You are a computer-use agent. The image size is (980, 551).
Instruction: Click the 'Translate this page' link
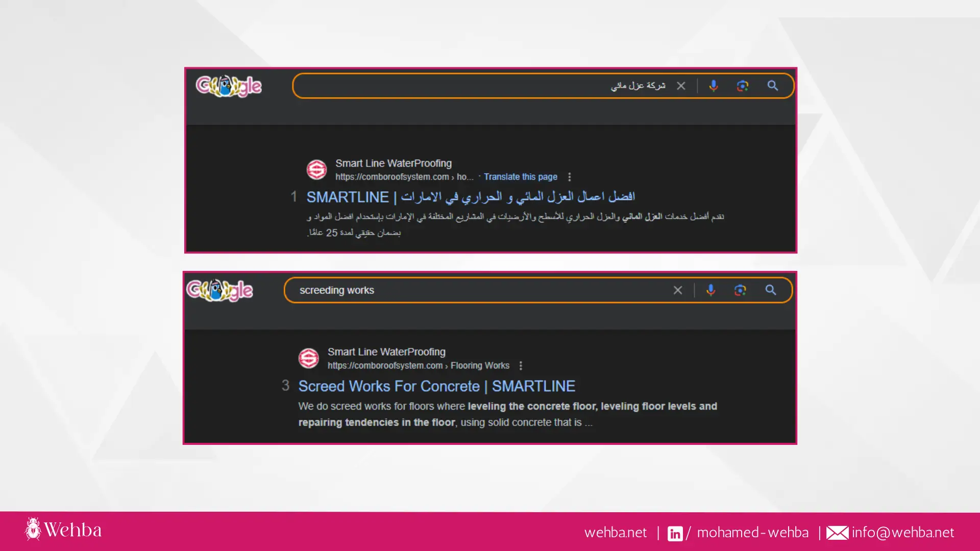tap(520, 177)
